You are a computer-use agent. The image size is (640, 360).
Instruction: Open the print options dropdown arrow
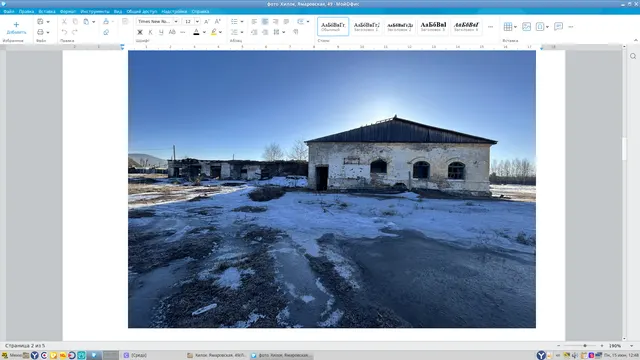click(48, 32)
